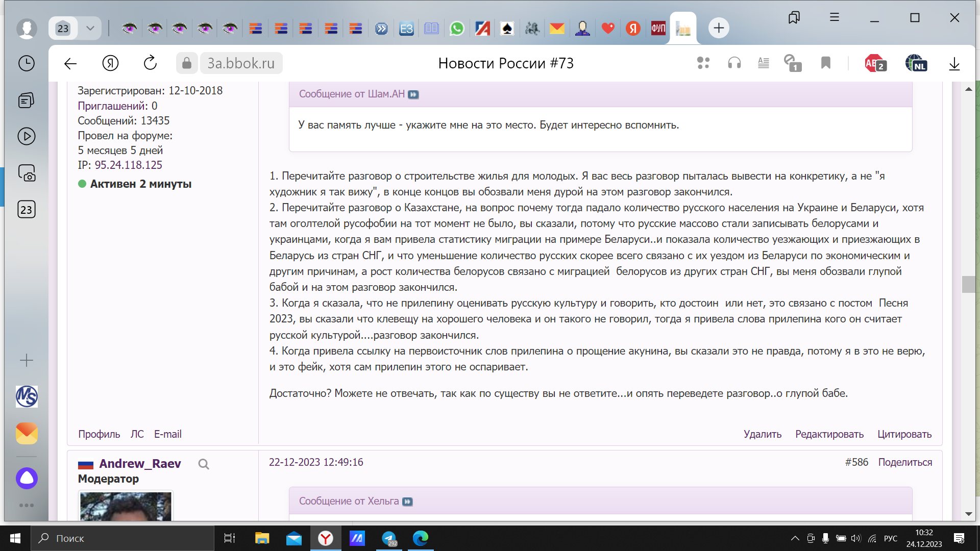The height and width of the screenshot is (551, 980).
Task: Switch to the ФУП tab
Action: click(x=658, y=28)
